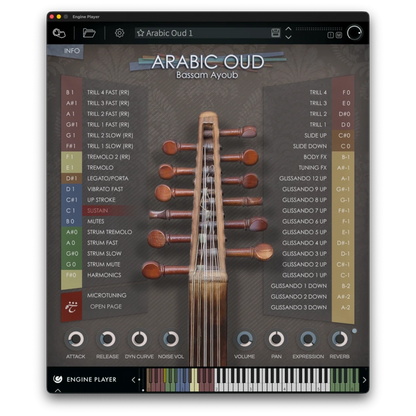The image size is (416, 416).
Task: Click the blue dot above the Reverb knob
Action: (x=354, y=331)
